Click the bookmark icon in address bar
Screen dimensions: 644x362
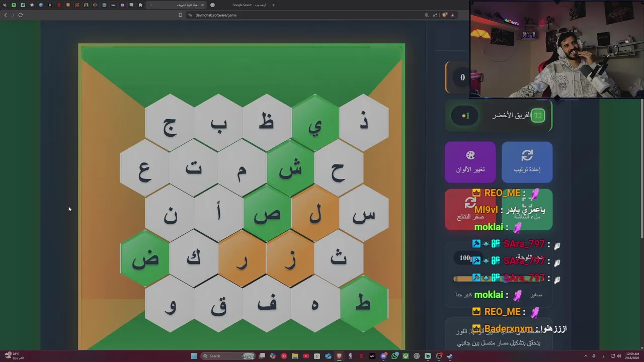[180, 15]
